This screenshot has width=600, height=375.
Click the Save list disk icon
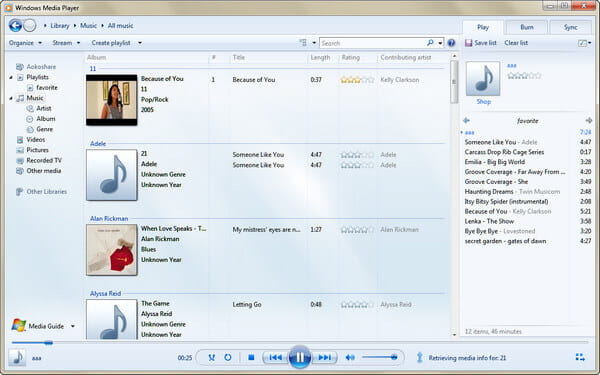coord(468,43)
